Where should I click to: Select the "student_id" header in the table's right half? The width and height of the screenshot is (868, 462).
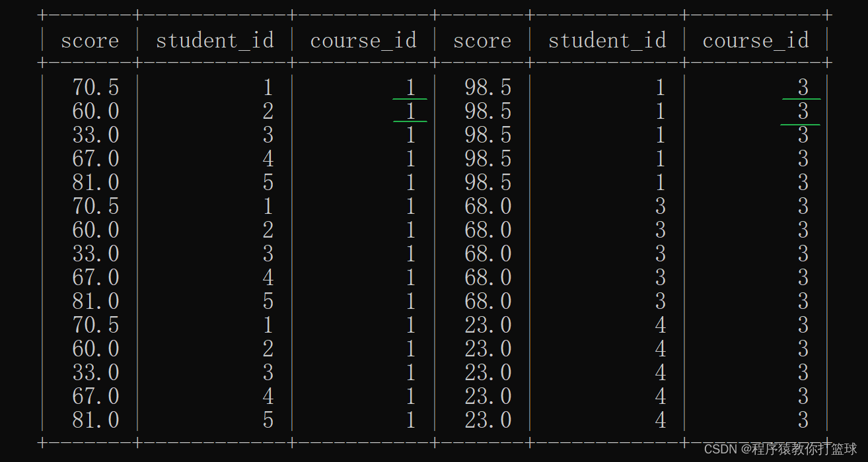click(x=607, y=41)
